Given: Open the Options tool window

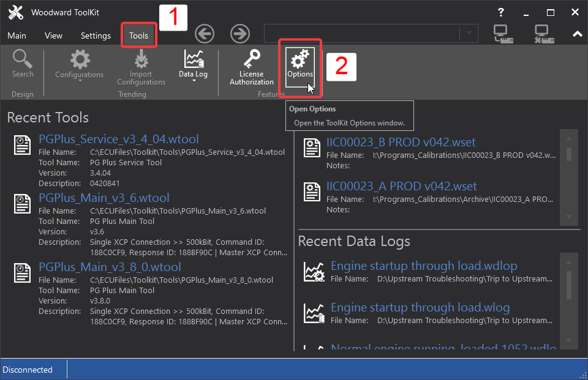Looking at the screenshot, I should coord(300,65).
